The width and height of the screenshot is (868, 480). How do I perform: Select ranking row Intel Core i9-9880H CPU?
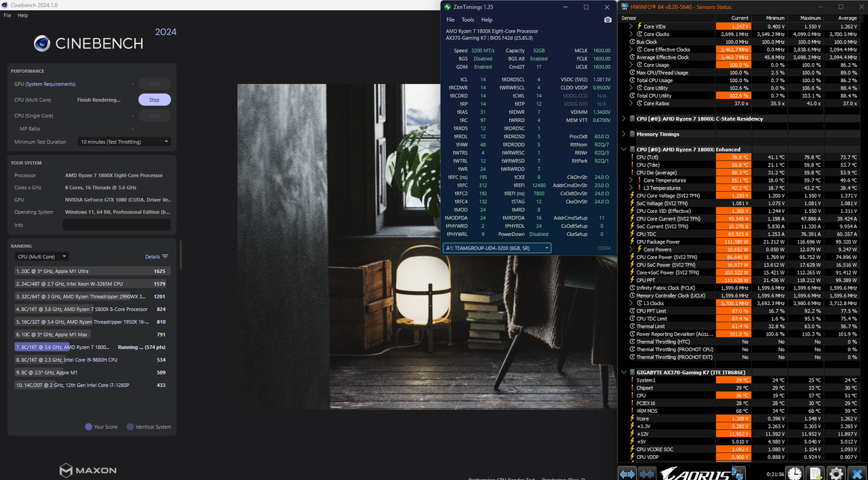click(92, 360)
